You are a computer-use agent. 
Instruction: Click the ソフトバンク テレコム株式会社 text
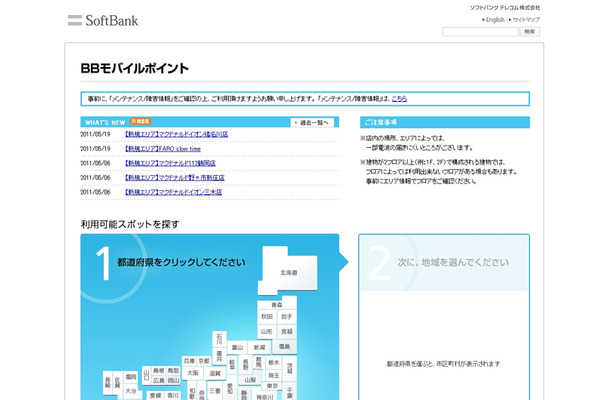pyautogui.click(x=505, y=7)
